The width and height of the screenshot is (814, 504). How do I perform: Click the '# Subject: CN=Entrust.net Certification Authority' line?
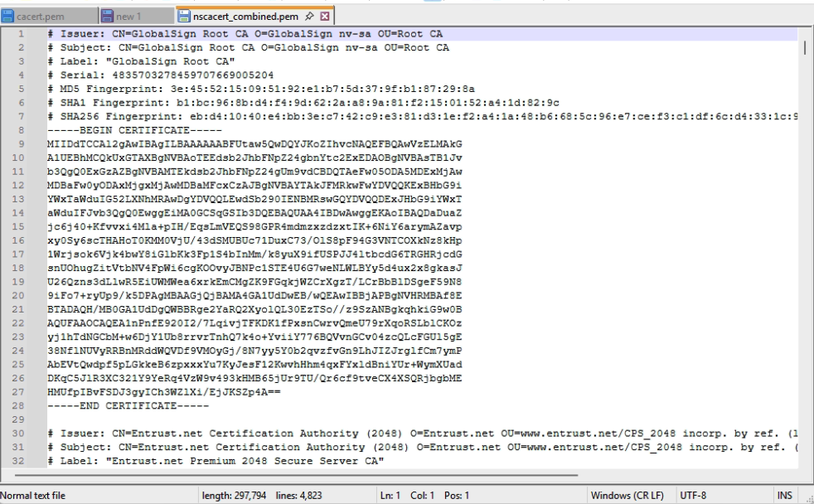click(422, 447)
